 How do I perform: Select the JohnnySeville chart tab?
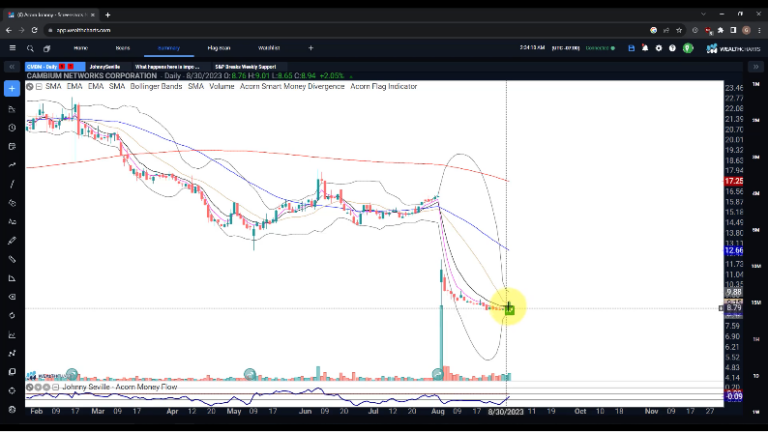[x=96, y=67]
